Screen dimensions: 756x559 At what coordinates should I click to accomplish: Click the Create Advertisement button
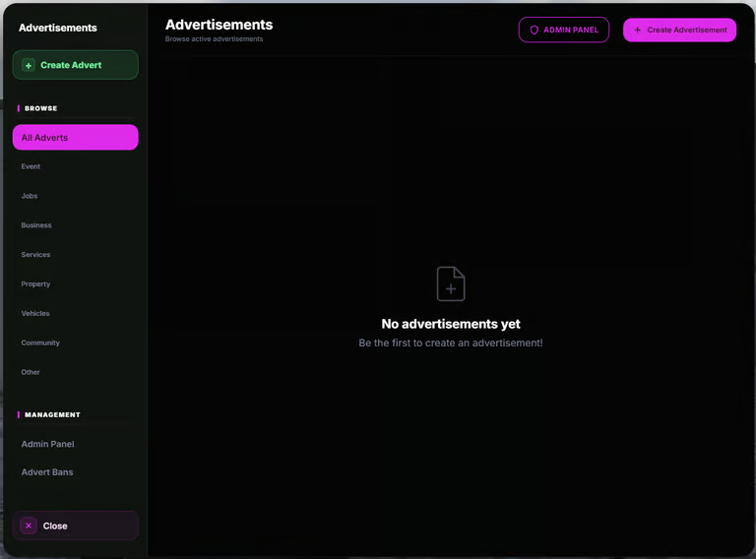coord(679,30)
